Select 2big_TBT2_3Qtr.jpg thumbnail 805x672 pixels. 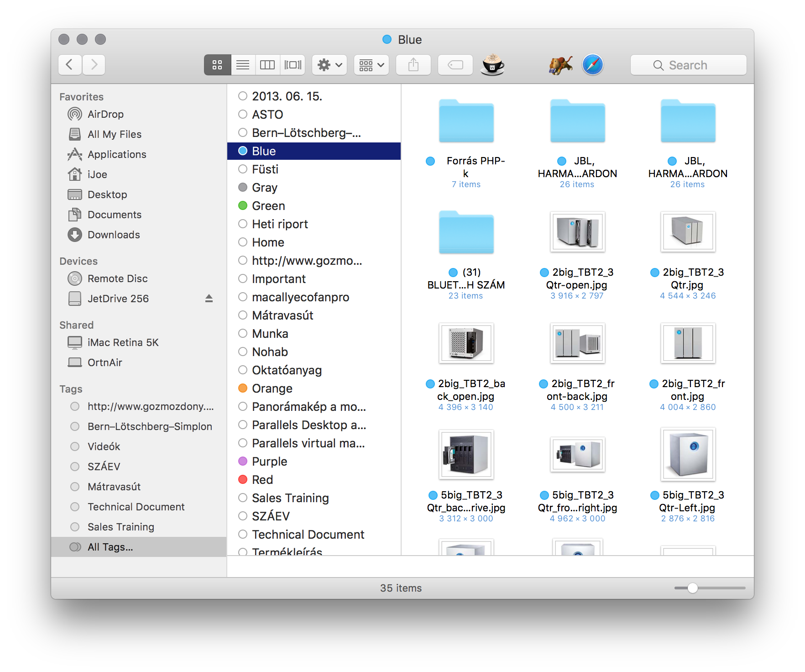click(688, 232)
